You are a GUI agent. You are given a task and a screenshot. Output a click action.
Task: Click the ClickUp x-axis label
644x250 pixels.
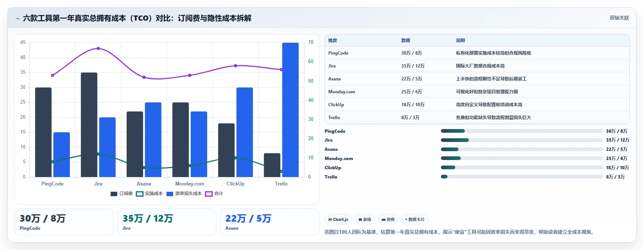236,184
